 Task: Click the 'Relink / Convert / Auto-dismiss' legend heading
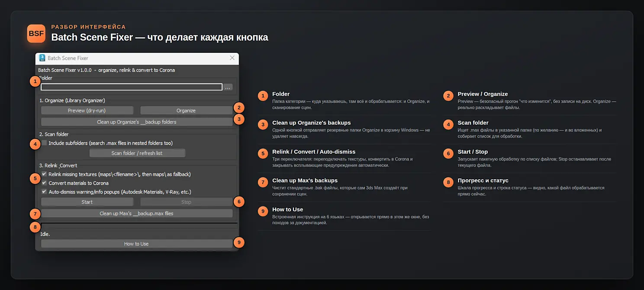click(x=314, y=152)
